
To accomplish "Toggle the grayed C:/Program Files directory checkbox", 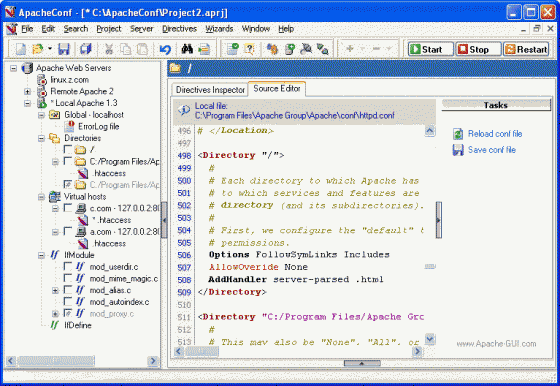I will point(68,184).
